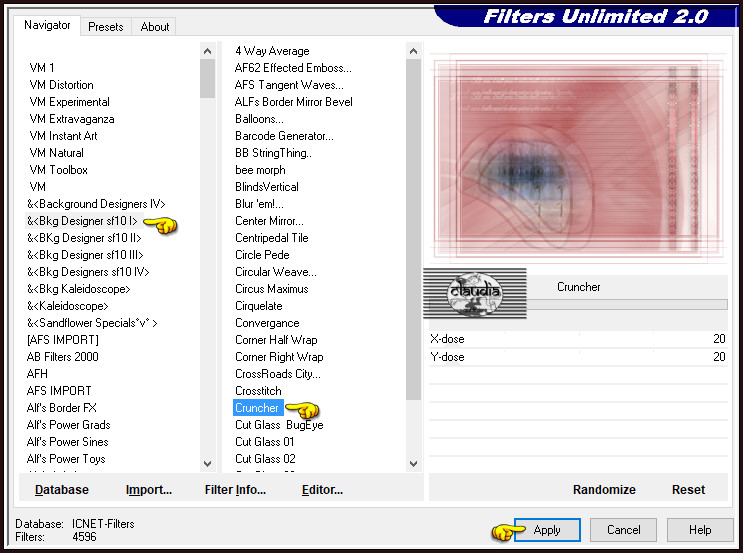Image resolution: width=743 pixels, height=553 pixels.
Task: Select VM Instant Art category
Action: pos(63,136)
